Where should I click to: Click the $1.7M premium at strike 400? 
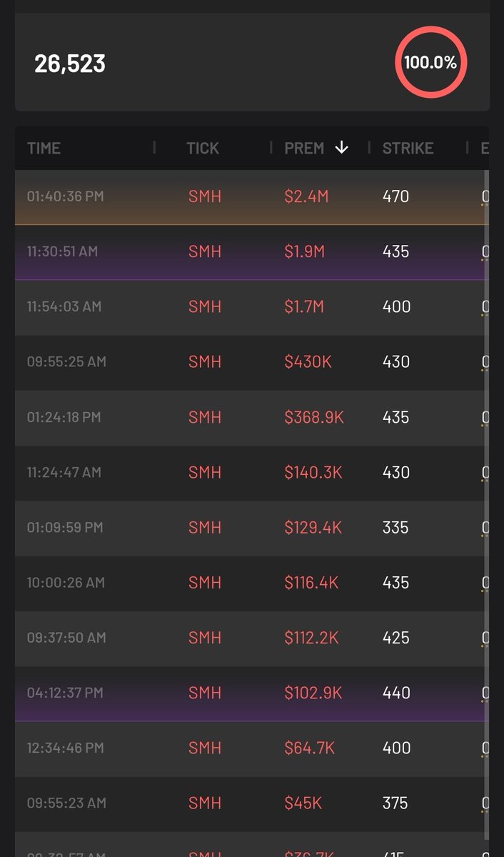coord(304,306)
